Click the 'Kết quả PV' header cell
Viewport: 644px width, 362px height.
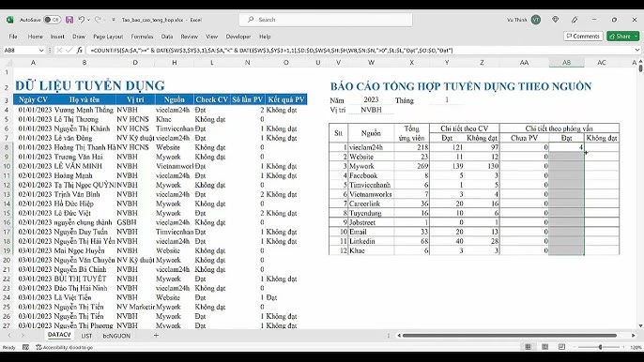(286, 99)
